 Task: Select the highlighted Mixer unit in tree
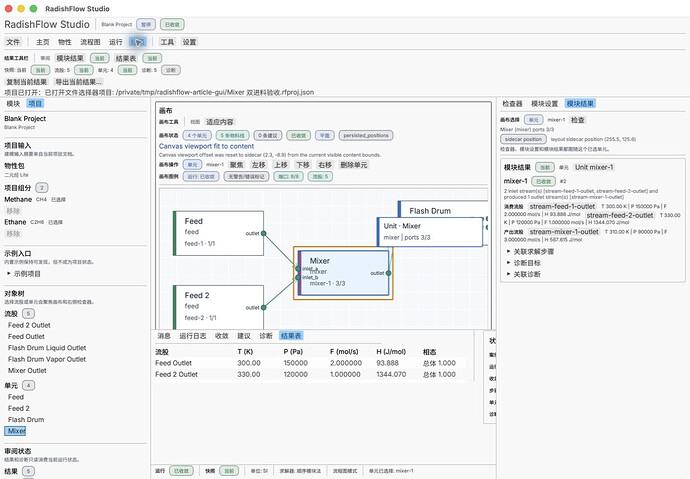pos(16,431)
